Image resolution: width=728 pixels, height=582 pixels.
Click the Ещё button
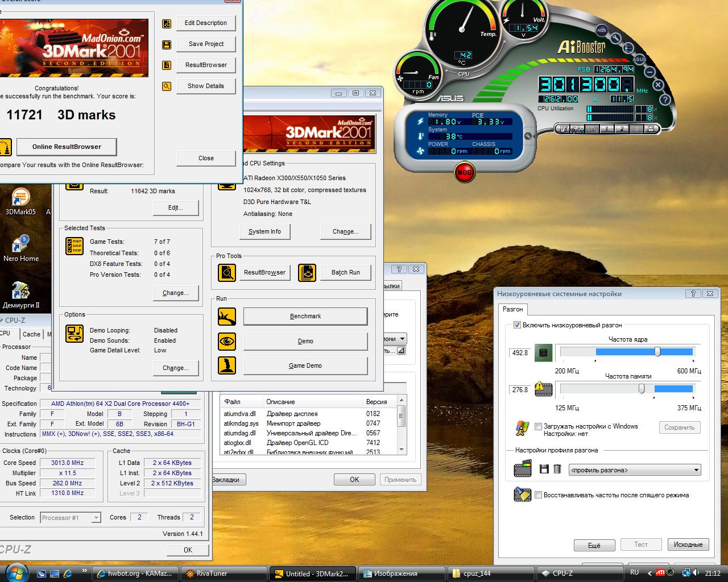[594, 546]
